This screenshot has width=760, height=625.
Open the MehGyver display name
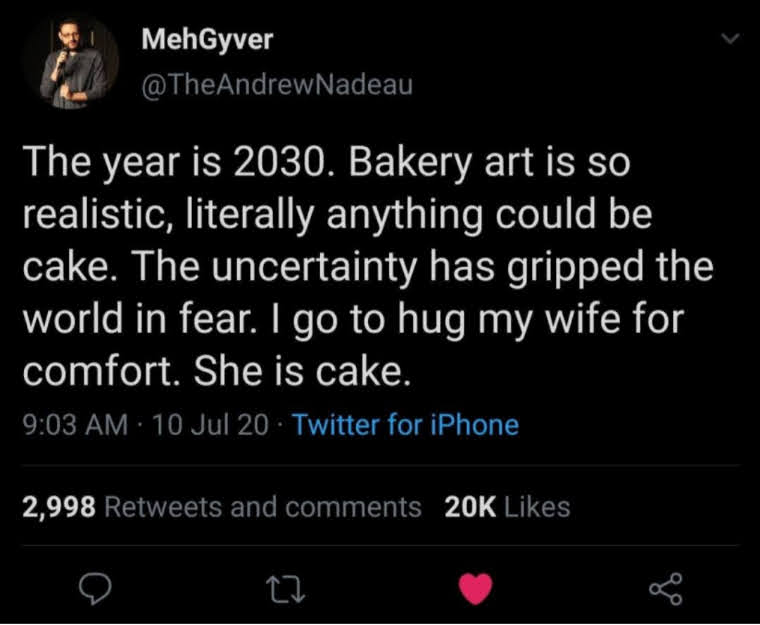point(207,39)
